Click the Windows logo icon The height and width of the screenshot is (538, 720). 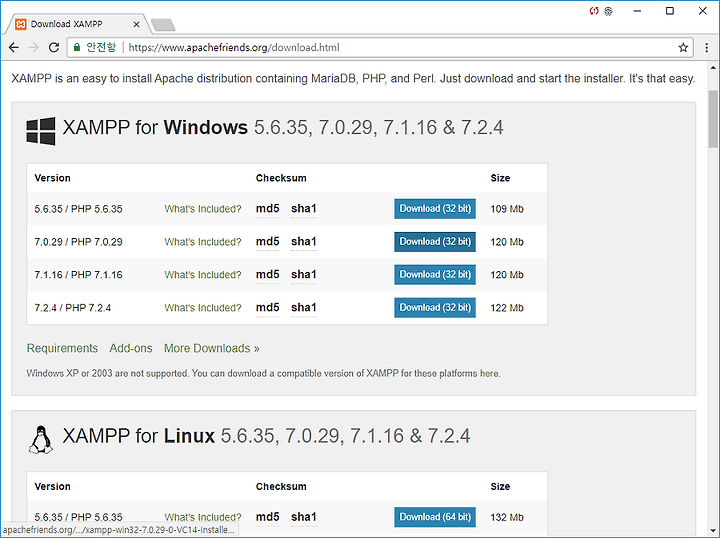click(x=41, y=131)
